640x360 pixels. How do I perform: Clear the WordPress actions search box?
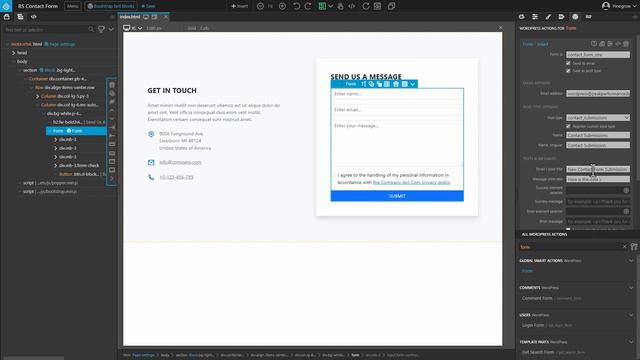click(624, 247)
